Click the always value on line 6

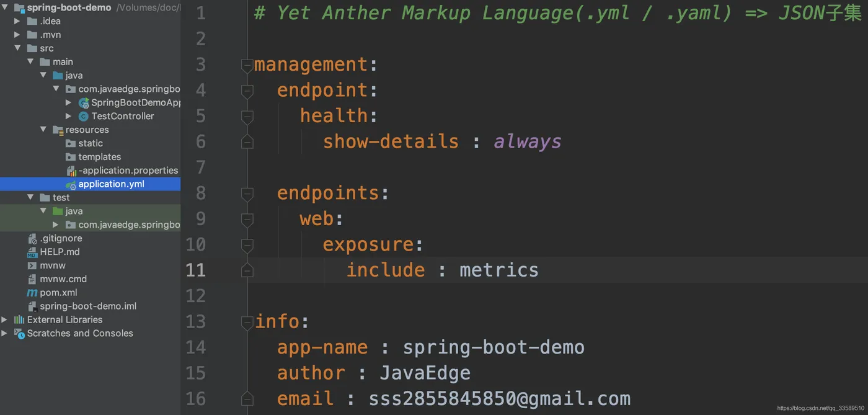(528, 142)
